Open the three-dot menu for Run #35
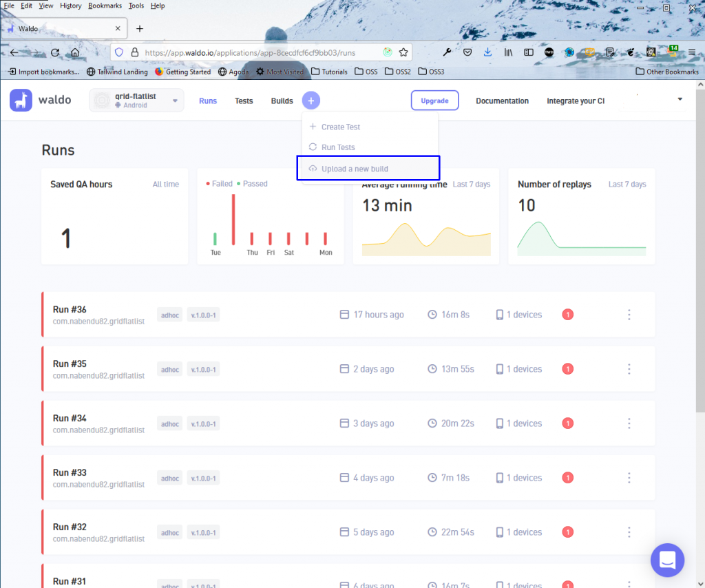 click(x=629, y=369)
